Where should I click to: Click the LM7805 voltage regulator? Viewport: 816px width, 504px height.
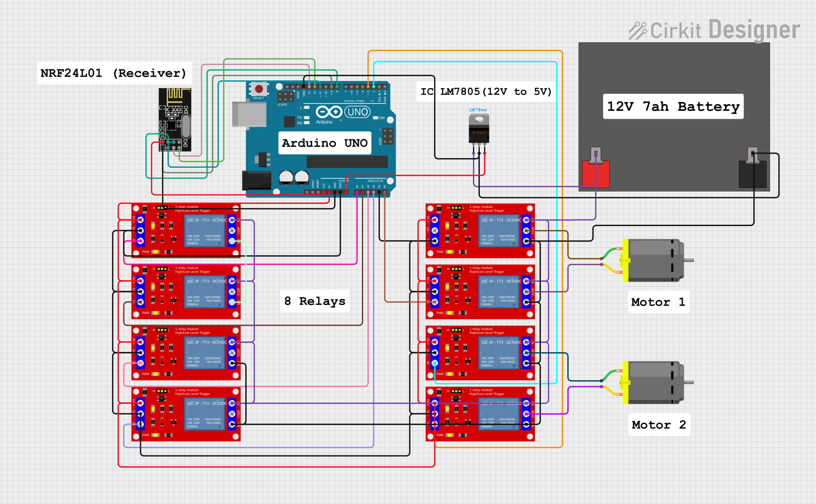(x=479, y=130)
